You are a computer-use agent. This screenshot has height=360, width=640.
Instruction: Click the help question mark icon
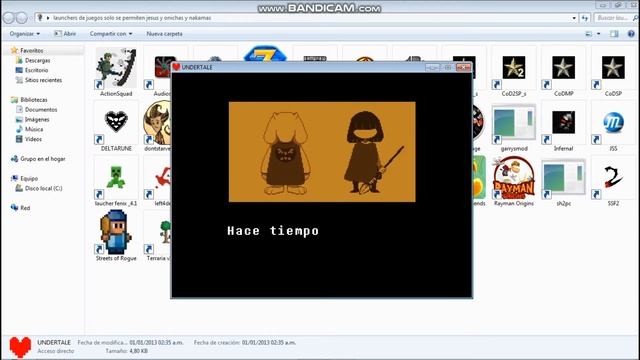click(x=631, y=34)
